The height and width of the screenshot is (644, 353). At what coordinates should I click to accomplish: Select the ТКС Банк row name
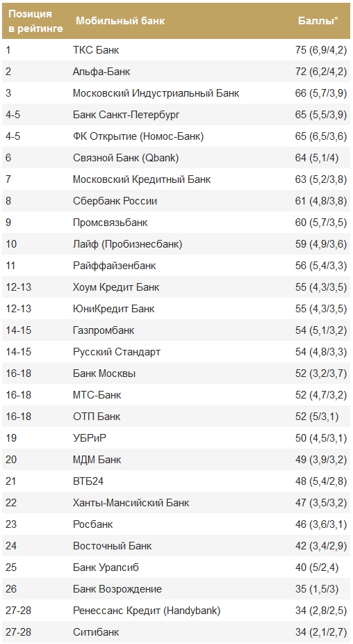click(96, 50)
